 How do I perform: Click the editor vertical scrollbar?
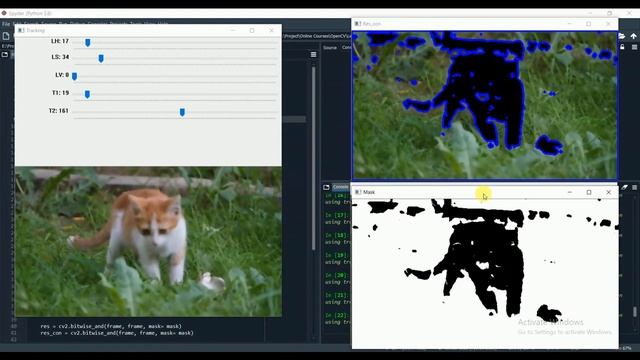click(x=313, y=158)
